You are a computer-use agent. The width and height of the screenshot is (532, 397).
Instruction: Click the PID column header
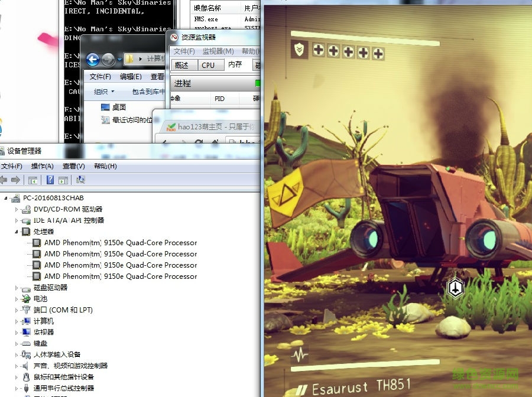pyautogui.click(x=225, y=99)
